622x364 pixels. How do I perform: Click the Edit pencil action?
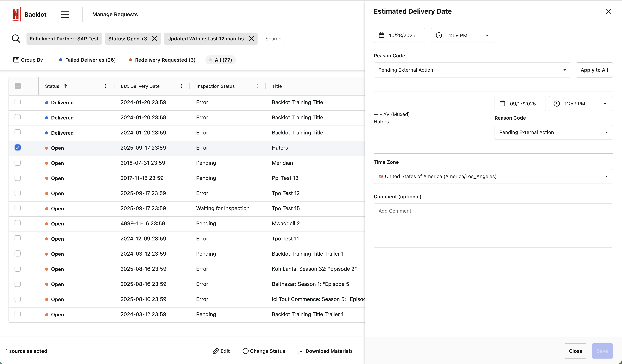(x=221, y=351)
